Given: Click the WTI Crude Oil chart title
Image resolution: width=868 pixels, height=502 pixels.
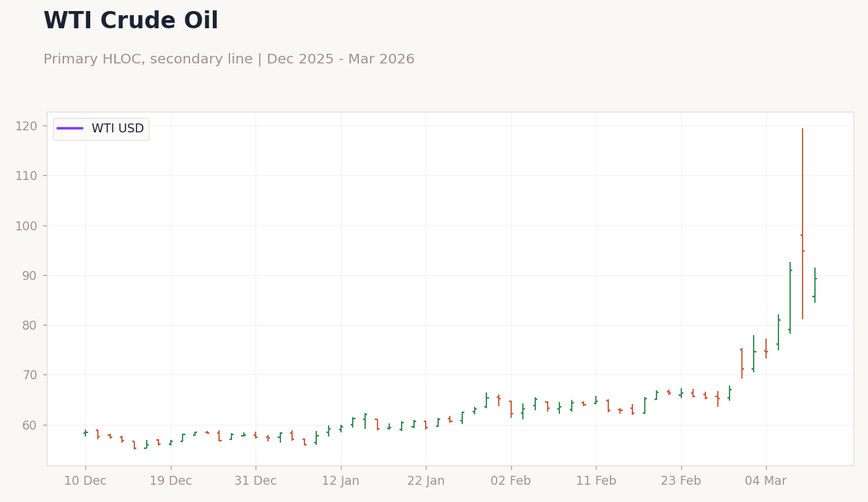Looking at the screenshot, I should [x=131, y=21].
